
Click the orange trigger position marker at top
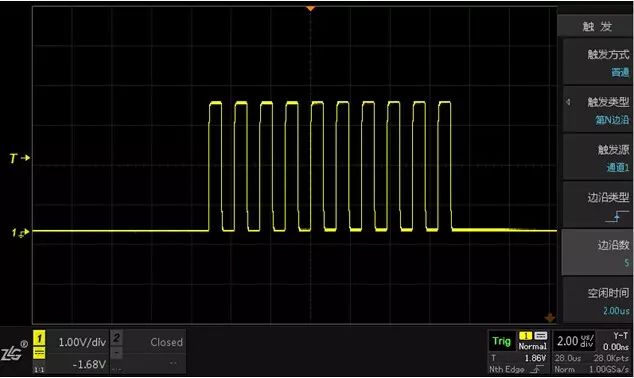[310, 8]
